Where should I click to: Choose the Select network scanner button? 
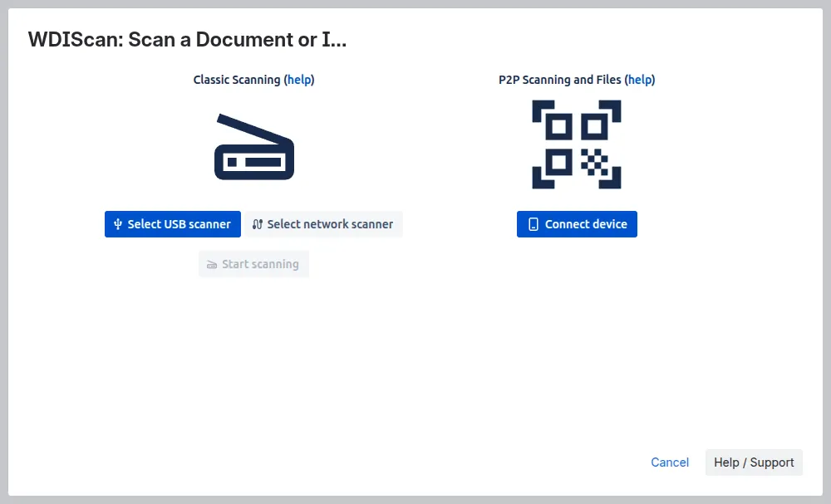point(323,224)
